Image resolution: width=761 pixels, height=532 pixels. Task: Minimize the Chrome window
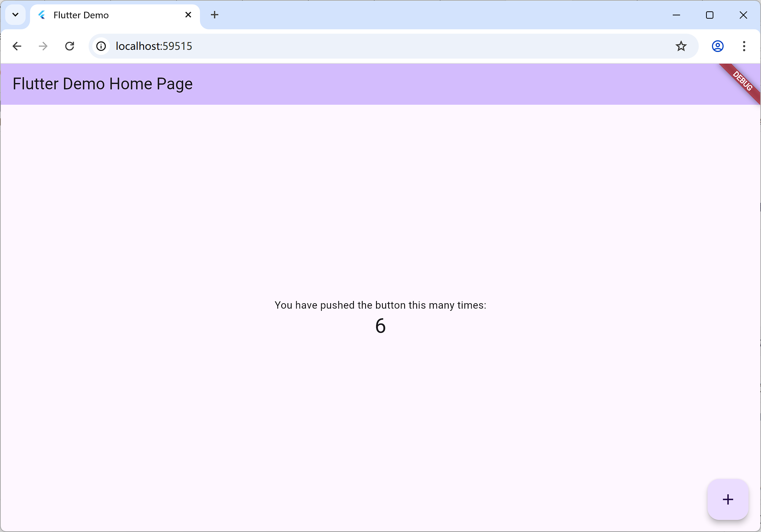coord(676,15)
